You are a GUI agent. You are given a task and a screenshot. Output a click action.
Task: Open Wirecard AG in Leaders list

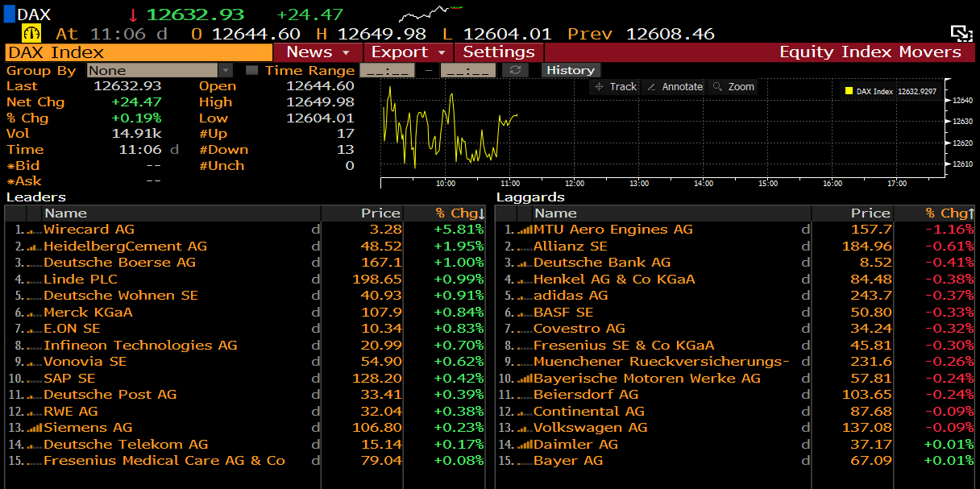(x=89, y=230)
